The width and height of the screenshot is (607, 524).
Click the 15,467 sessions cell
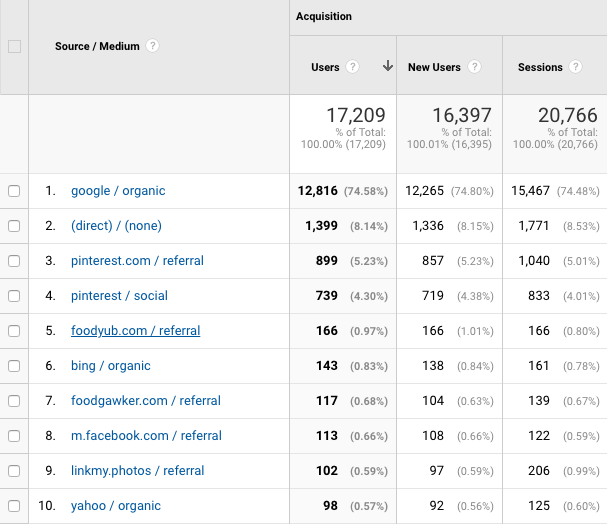pos(530,191)
